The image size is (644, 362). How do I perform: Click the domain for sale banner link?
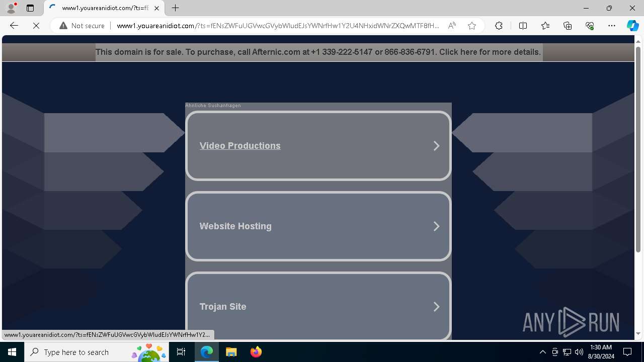(318, 52)
